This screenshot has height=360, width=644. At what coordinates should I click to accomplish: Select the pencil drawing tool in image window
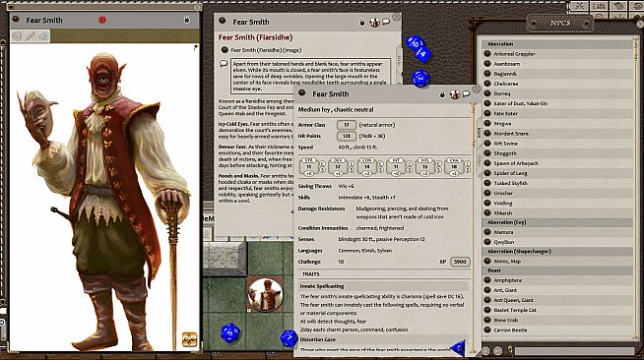(30, 36)
